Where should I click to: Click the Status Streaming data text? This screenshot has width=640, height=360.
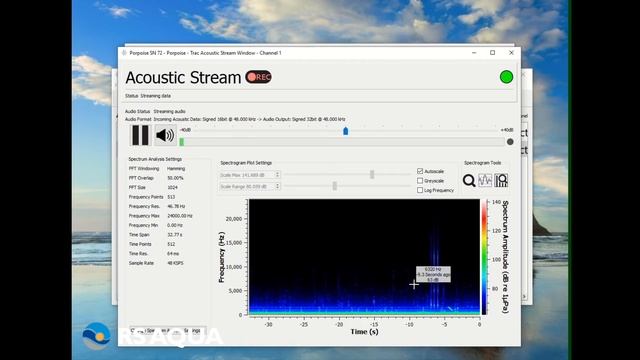click(148, 96)
